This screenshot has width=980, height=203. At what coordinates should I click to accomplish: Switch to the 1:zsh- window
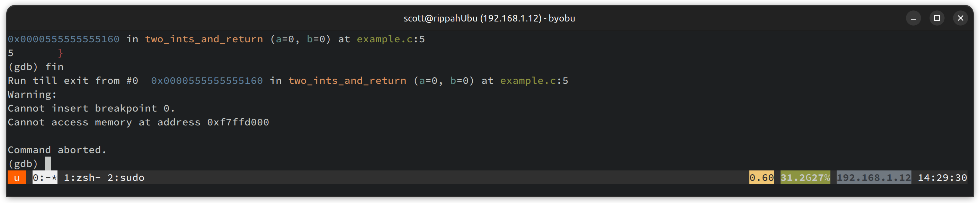pyautogui.click(x=82, y=177)
